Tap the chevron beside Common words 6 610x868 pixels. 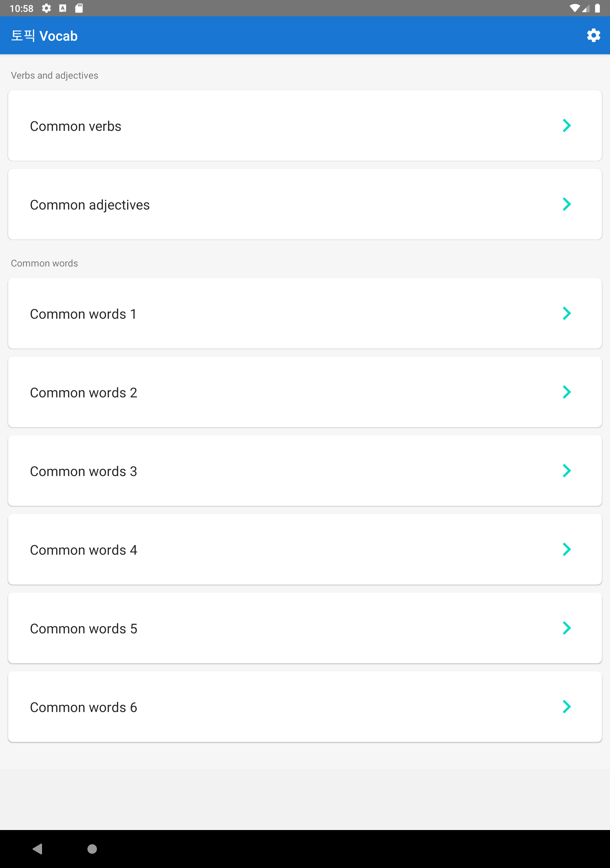tap(567, 707)
